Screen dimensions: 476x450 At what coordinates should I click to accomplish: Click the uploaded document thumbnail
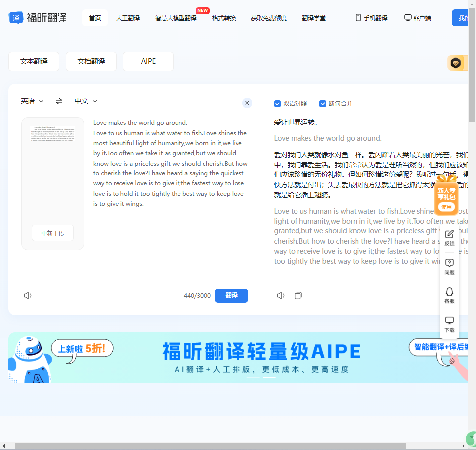click(53, 134)
